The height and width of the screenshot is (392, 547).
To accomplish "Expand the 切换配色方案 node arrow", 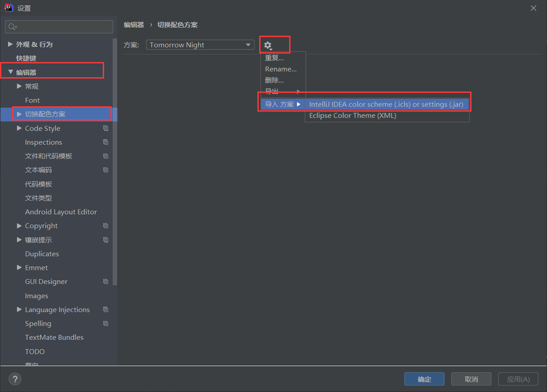I will (19, 114).
